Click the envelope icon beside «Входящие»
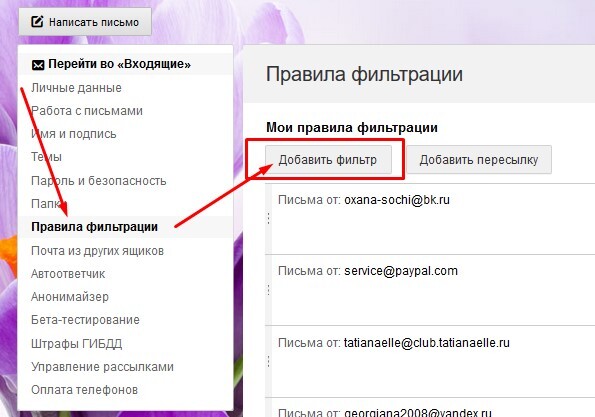Screen dimensions: 595x417 pos(38,65)
